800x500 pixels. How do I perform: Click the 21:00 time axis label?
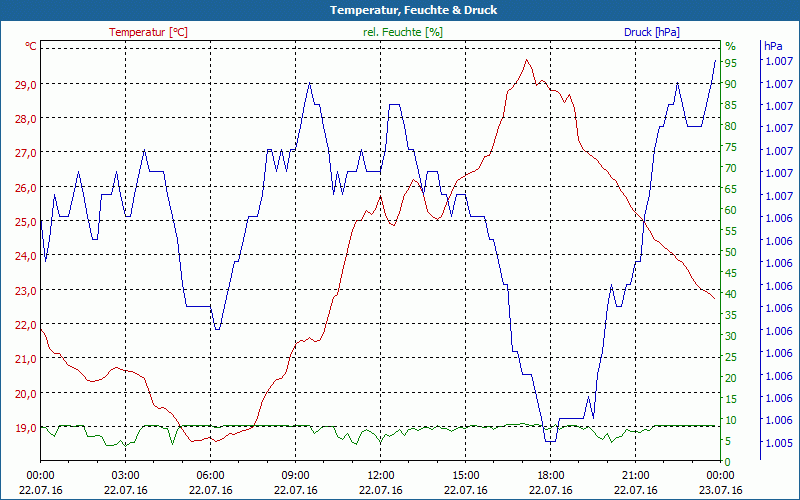click(635, 476)
